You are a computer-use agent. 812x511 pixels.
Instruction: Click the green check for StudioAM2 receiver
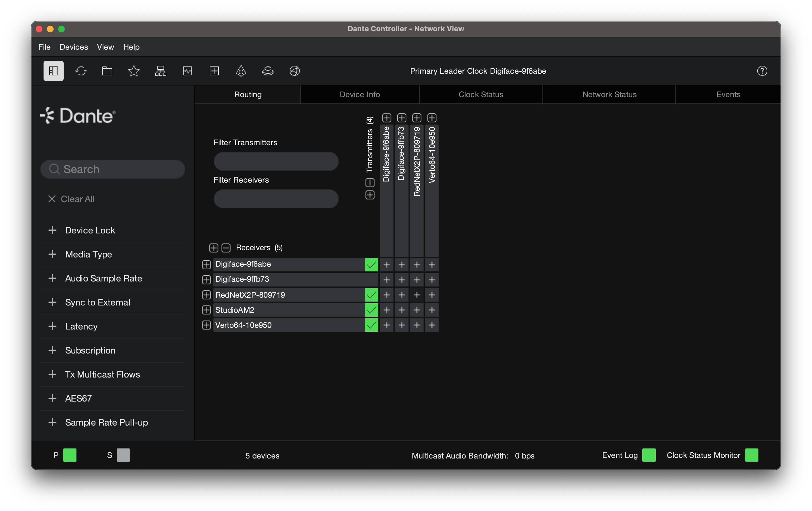click(x=371, y=310)
